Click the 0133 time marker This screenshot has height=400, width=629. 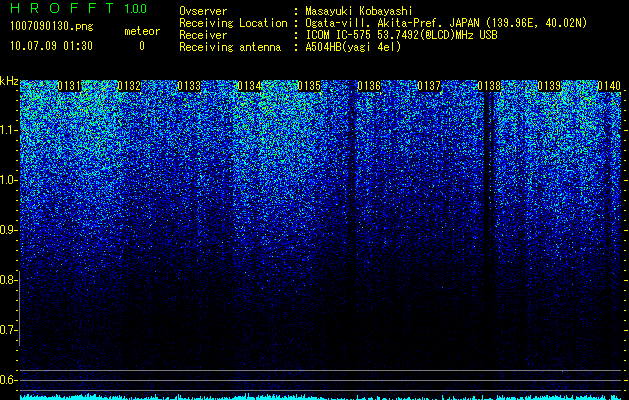(189, 86)
